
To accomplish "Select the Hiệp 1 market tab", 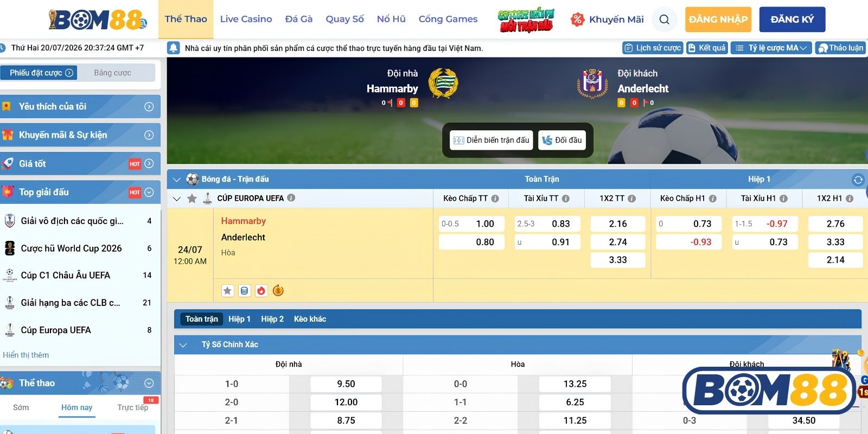I will coord(239,319).
